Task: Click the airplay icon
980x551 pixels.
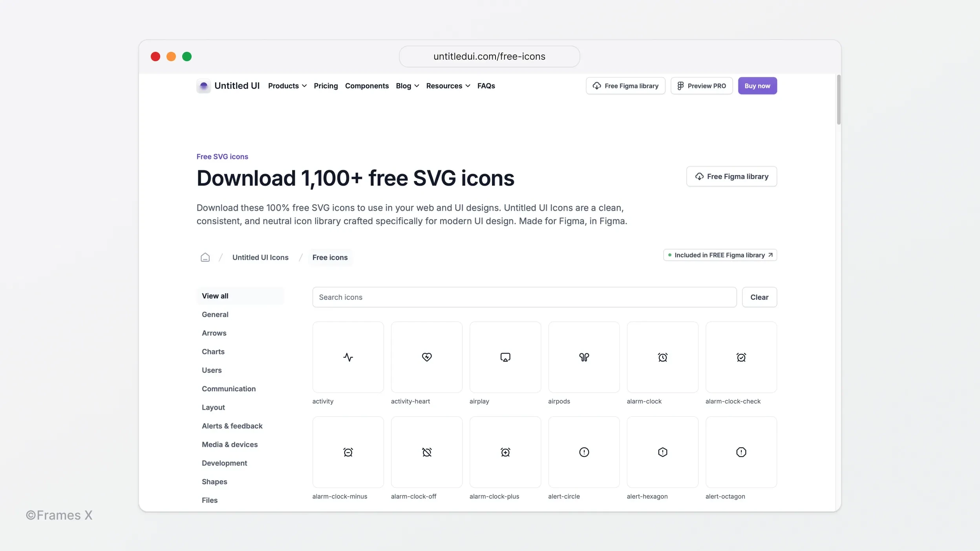Action: click(x=505, y=357)
